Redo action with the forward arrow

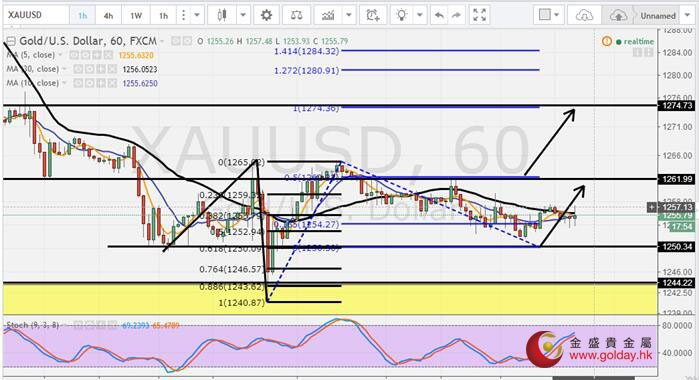point(456,16)
